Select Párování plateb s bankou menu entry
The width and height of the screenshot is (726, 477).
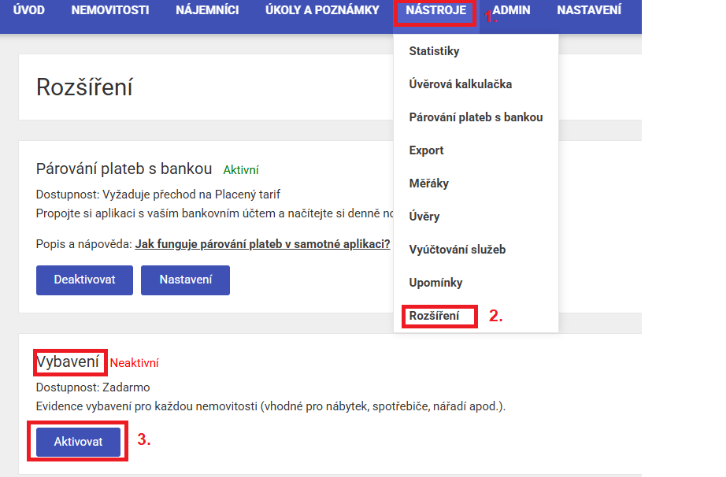coord(475,117)
